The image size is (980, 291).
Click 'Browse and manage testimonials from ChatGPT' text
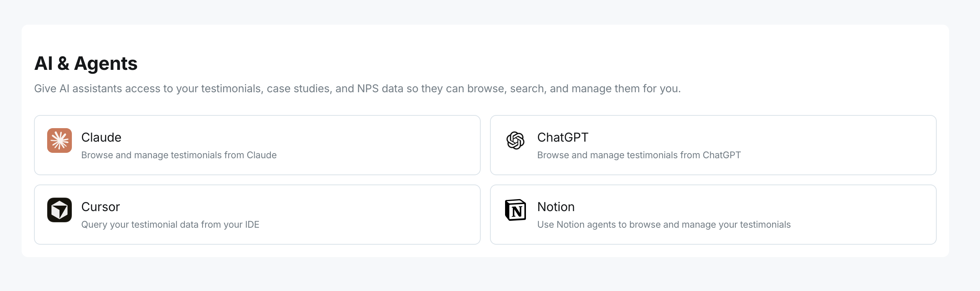tap(639, 155)
